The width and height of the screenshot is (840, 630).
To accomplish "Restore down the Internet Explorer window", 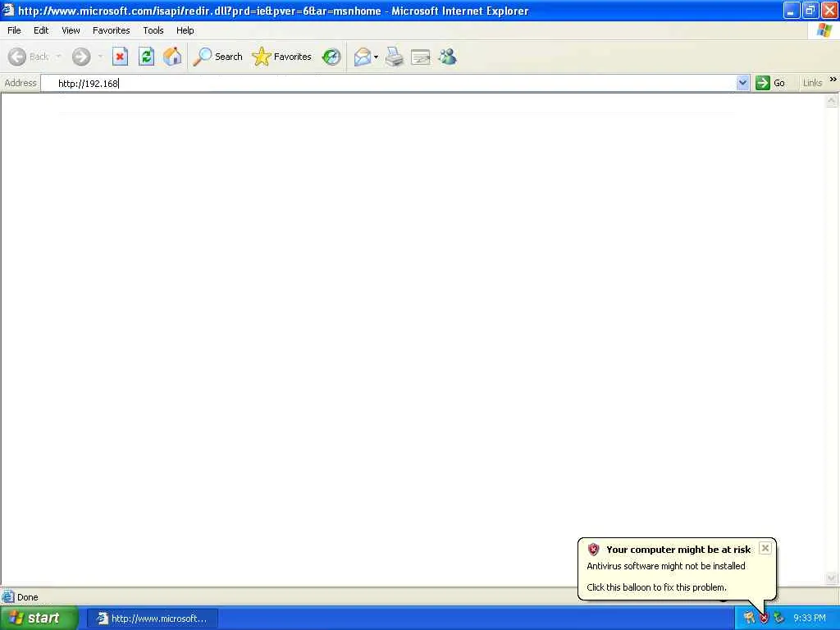I will pos(810,10).
